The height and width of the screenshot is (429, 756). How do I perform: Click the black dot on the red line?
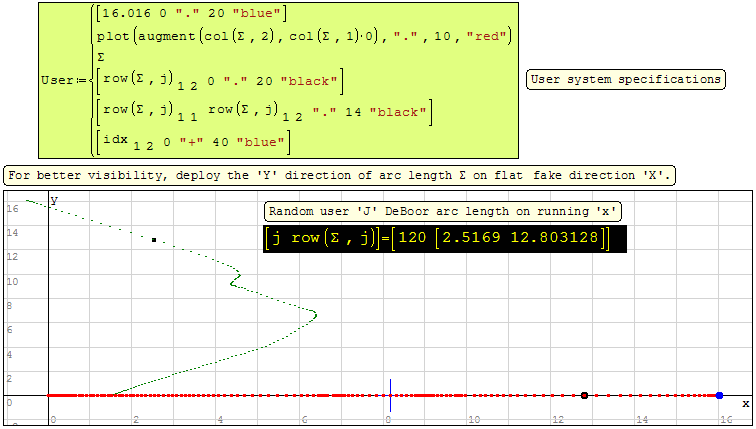(584, 396)
